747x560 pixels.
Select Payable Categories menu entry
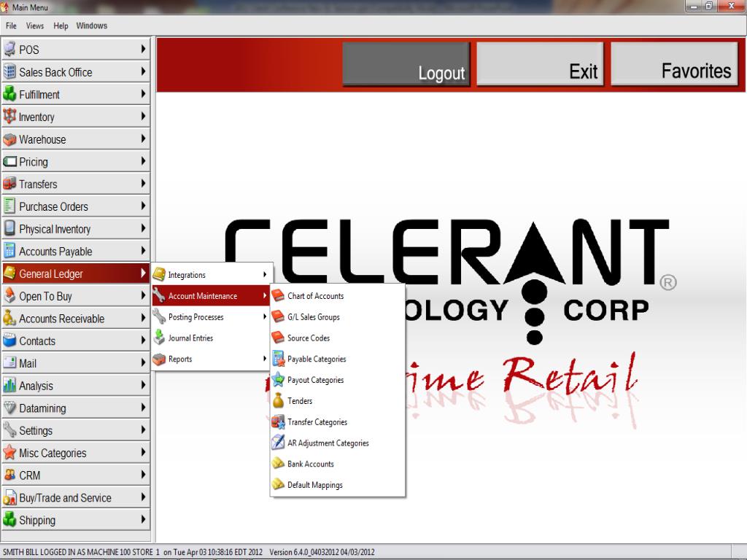point(337,359)
